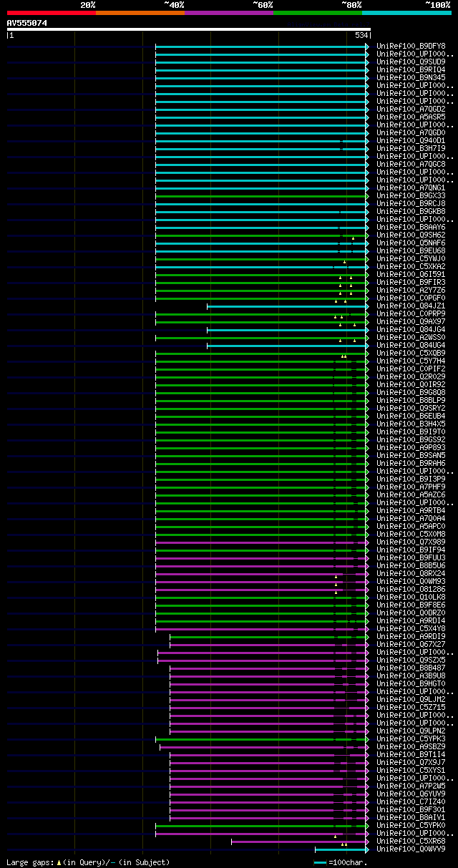Select the UniRef100_Q8RX24 hit label
The image size is (458, 868).
coord(411,573)
